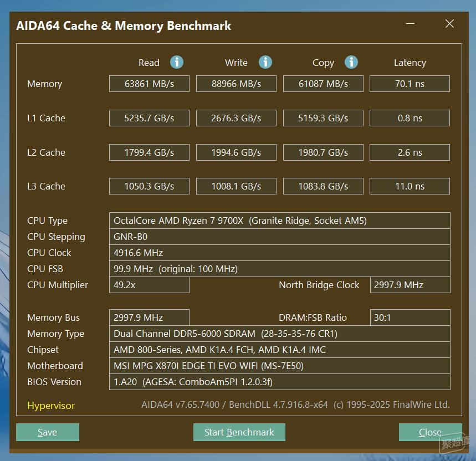
Task: Click the North Bridge Clock value field
Action: pos(410,285)
